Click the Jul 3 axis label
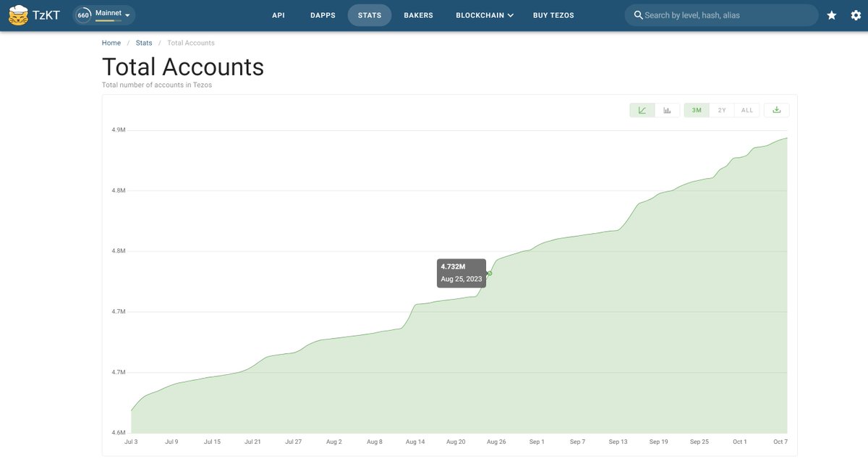 [x=131, y=441]
